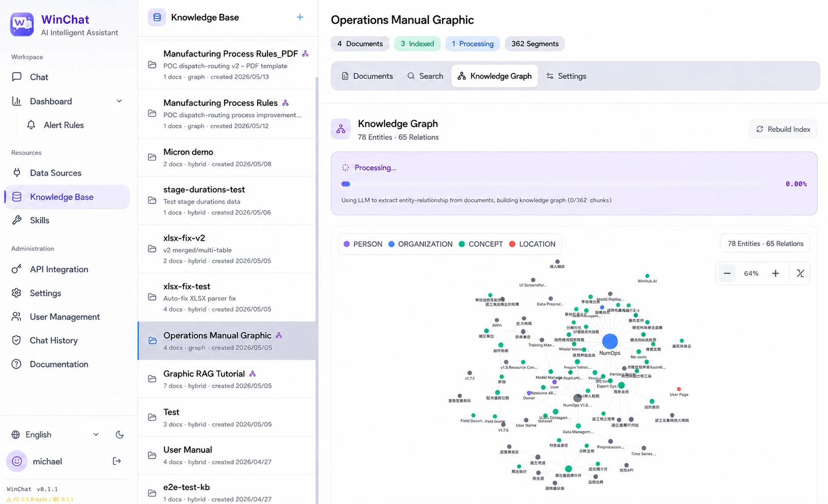Click the Knowledge Graph header icon

click(341, 129)
